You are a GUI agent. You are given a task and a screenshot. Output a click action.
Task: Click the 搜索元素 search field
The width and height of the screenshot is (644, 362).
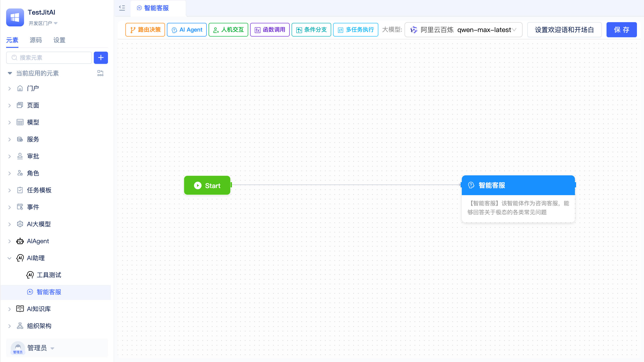[x=49, y=58]
